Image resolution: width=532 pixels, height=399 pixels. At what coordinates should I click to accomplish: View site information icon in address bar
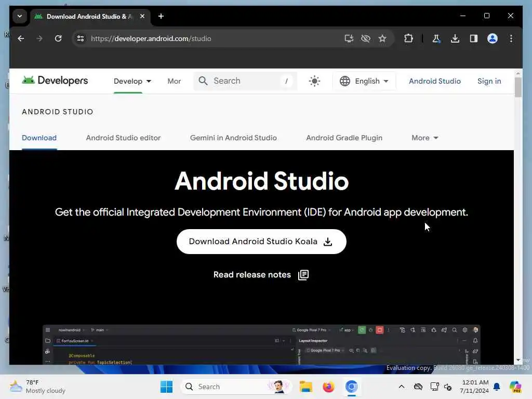pyautogui.click(x=81, y=38)
